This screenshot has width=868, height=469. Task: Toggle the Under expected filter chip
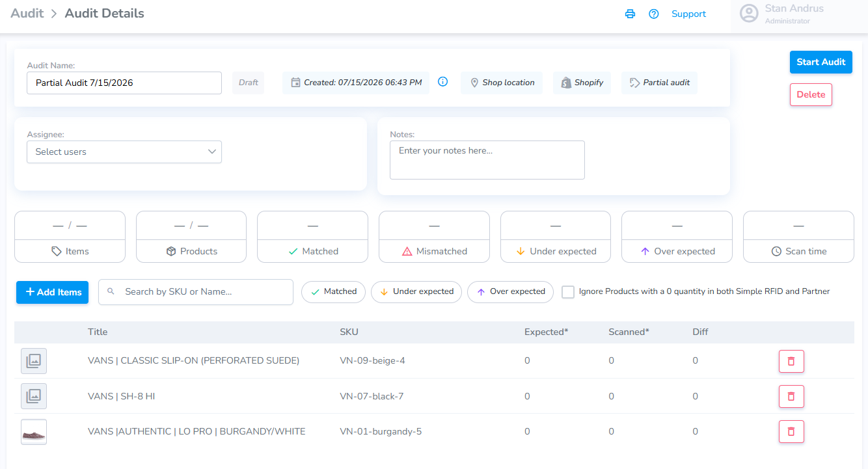click(x=416, y=291)
